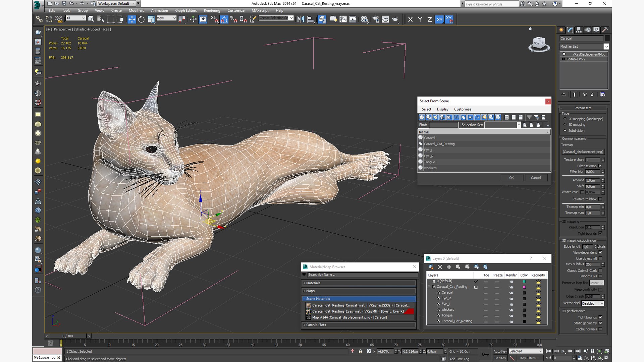Click the Auto Key button
Viewport: 644px width, 362px height.
[x=500, y=351]
